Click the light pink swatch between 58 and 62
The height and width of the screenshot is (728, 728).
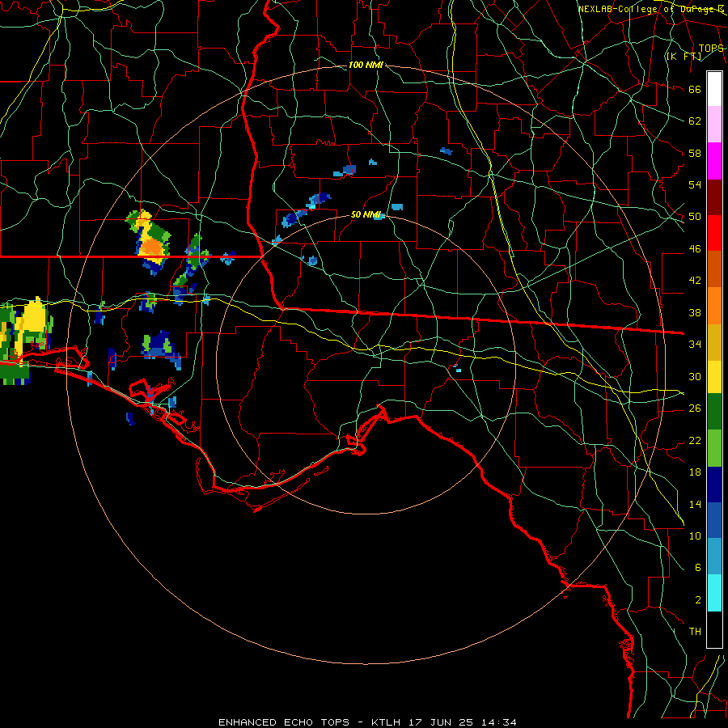point(714,125)
